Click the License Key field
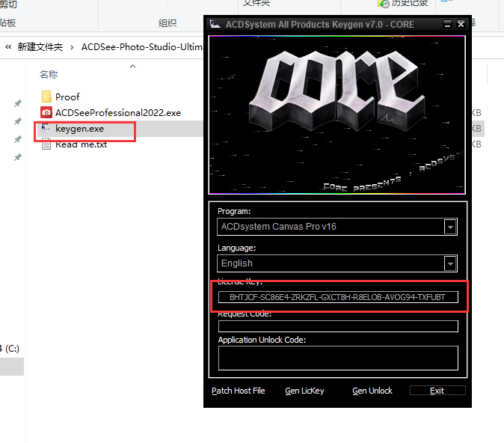Image resolution: width=504 pixels, height=443 pixels. tap(338, 297)
